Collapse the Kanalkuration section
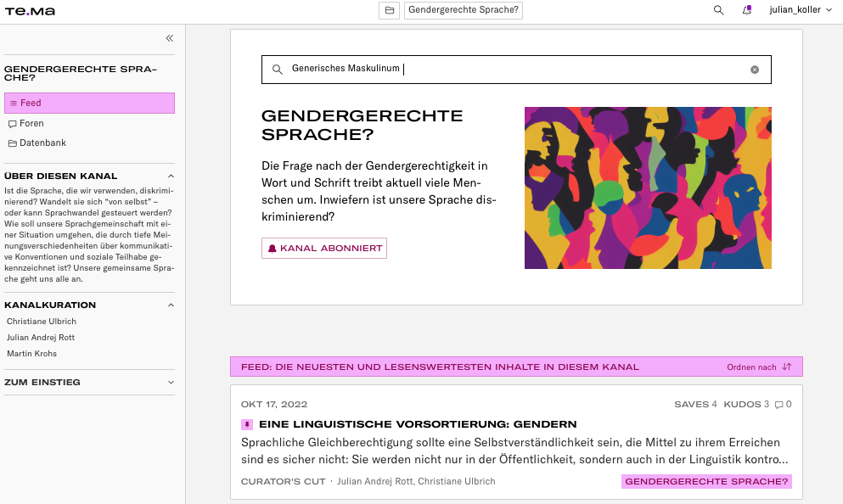Viewport: 843px width, 504px height. 170,305
